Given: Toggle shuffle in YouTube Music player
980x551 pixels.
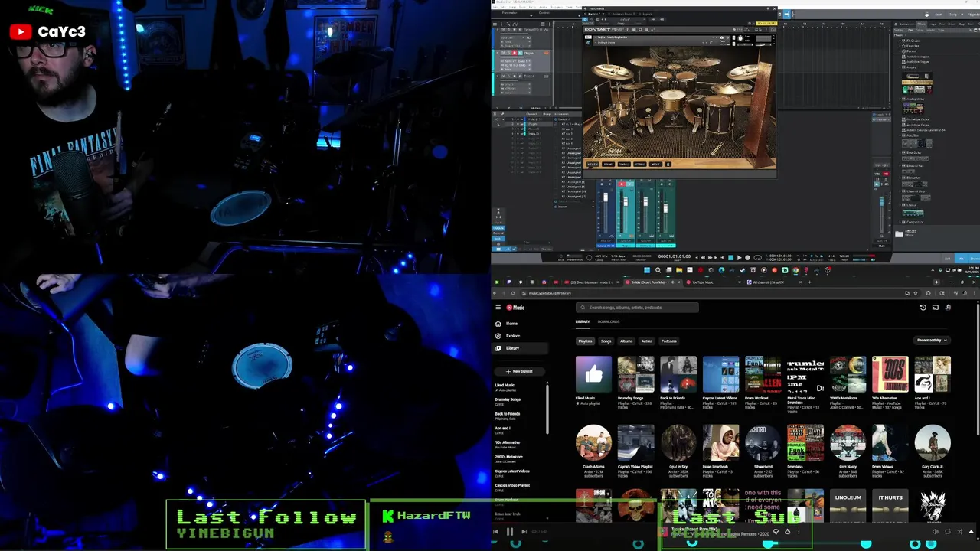Looking at the screenshot, I should click(959, 531).
